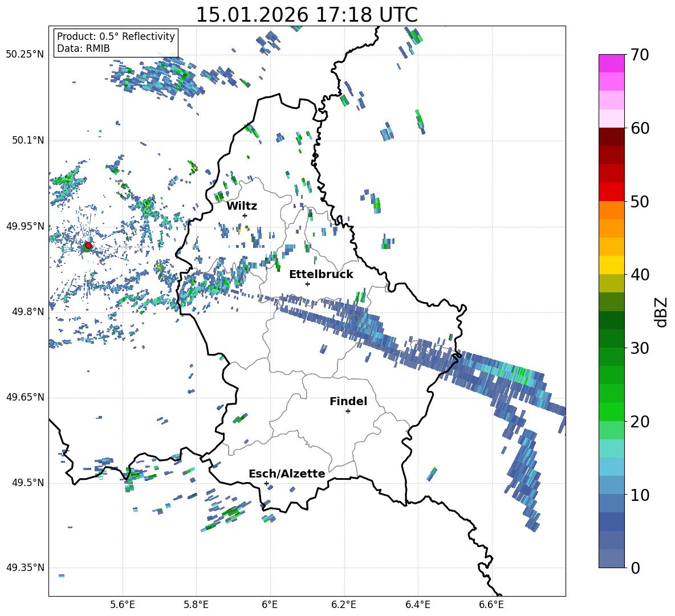Click the Ettelbruck station cross marker
675x616 pixels.
pyautogui.click(x=307, y=284)
